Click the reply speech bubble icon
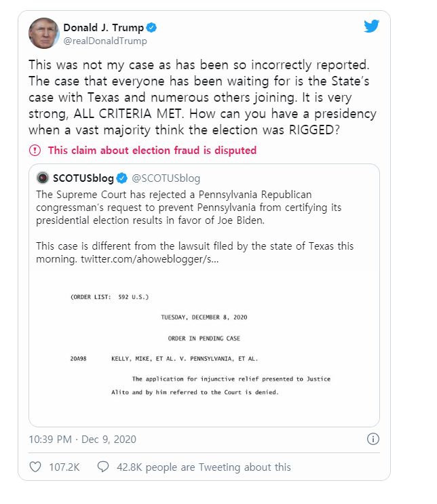This screenshot has height=504, width=437. click(103, 467)
